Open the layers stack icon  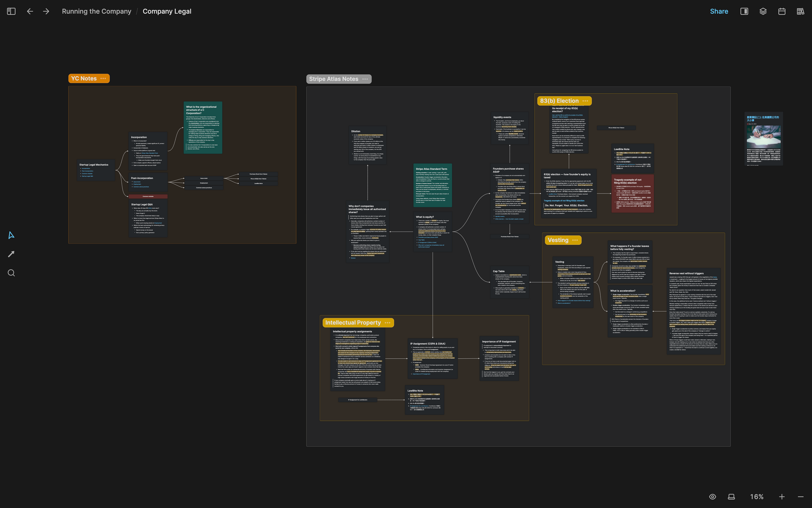tap(763, 11)
